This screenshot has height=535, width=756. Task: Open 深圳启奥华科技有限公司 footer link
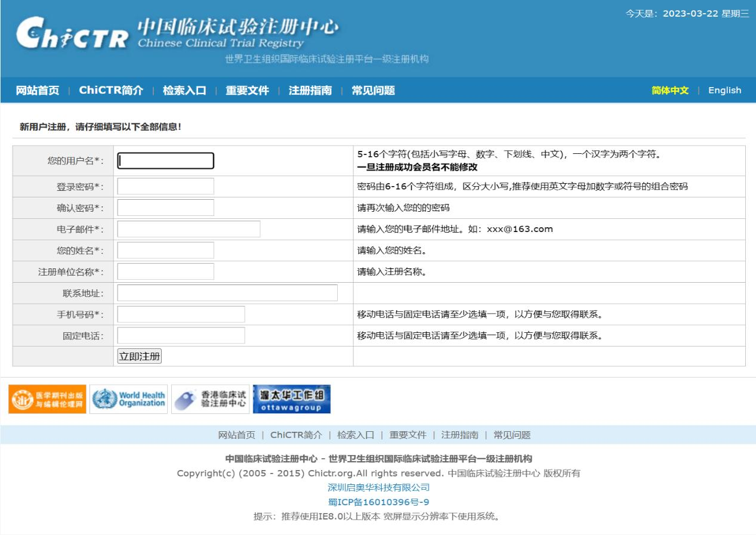(378, 487)
